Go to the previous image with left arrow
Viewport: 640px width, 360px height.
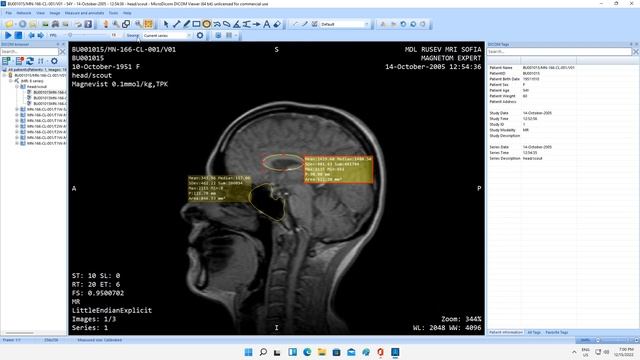[31, 36]
